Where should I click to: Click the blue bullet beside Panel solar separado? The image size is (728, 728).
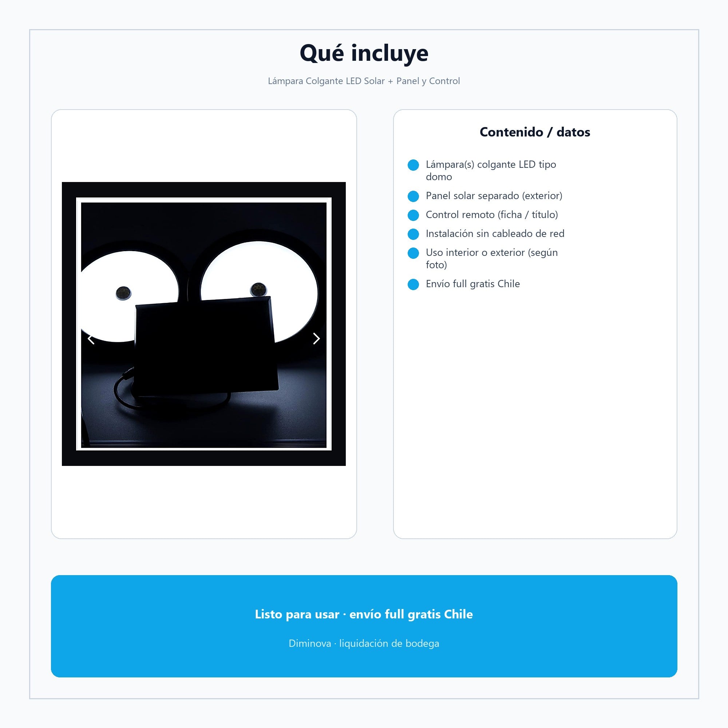[414, 196]
